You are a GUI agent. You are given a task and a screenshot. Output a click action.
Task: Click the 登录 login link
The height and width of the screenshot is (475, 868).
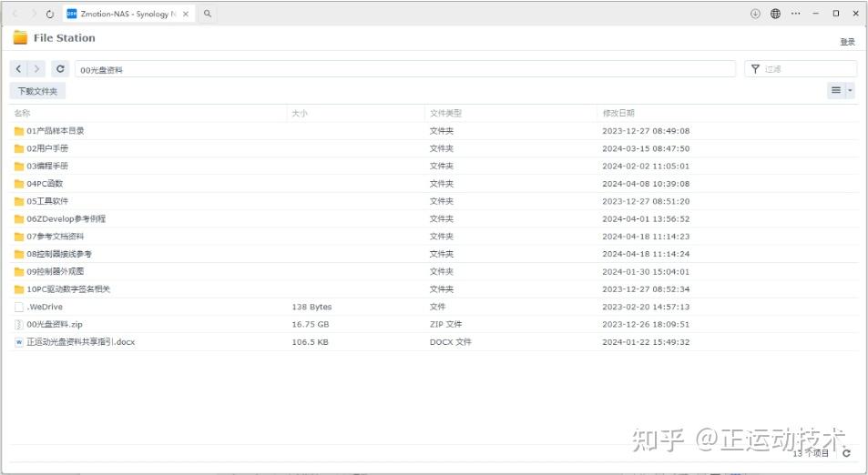click(x=848, y=42)
